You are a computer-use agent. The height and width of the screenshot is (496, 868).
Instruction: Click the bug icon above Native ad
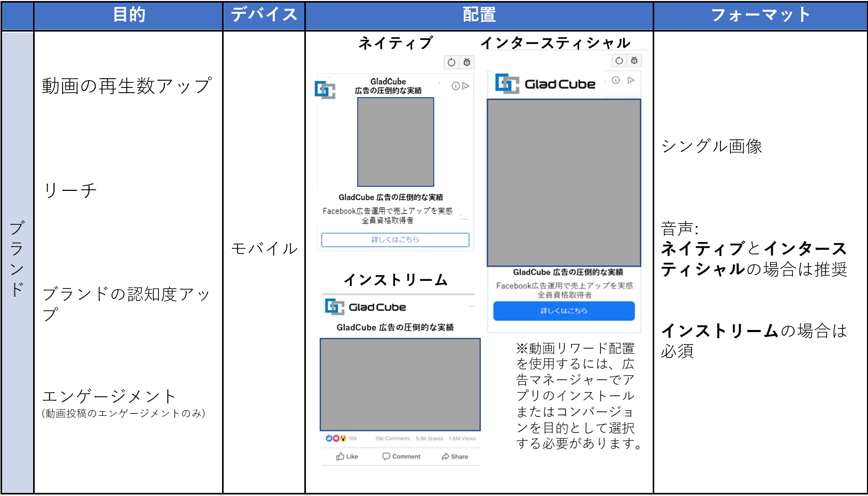tap(467, 63)
